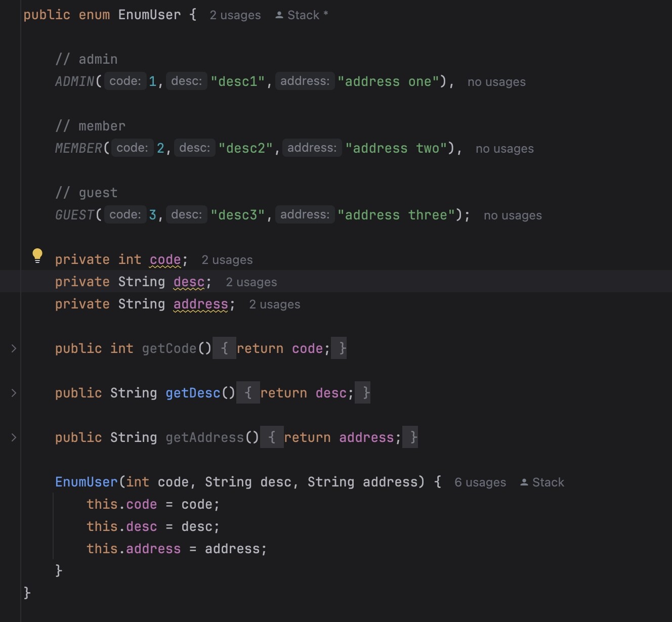
Task: Click the folded opening brace of getCode body
Action: (x=224, y=348)
